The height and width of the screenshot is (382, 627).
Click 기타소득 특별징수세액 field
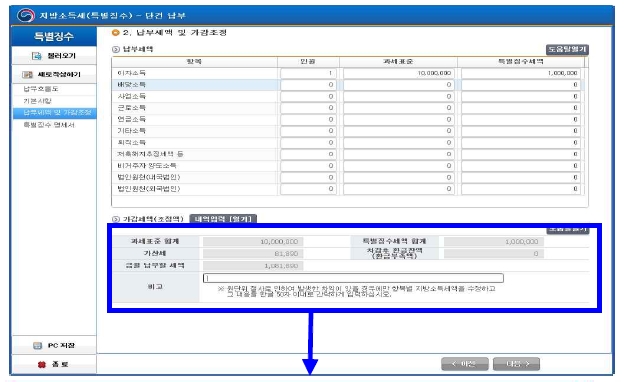pos(521,131)
